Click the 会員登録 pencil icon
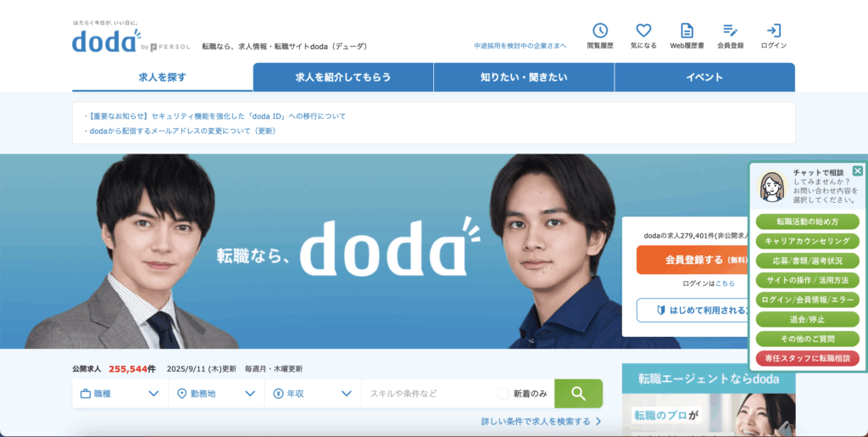The height and width of the screenshot is (437, 868). (730, 31)
